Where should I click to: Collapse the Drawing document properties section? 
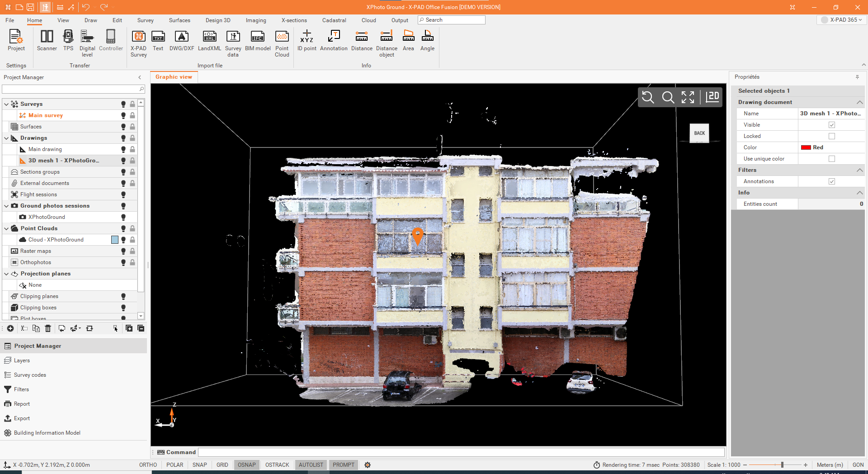pos(859,102)
